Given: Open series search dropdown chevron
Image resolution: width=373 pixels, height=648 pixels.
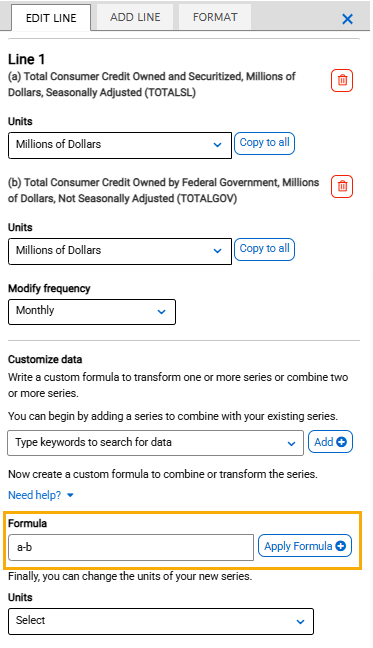Looking at the screenshot, I should 291,443.
